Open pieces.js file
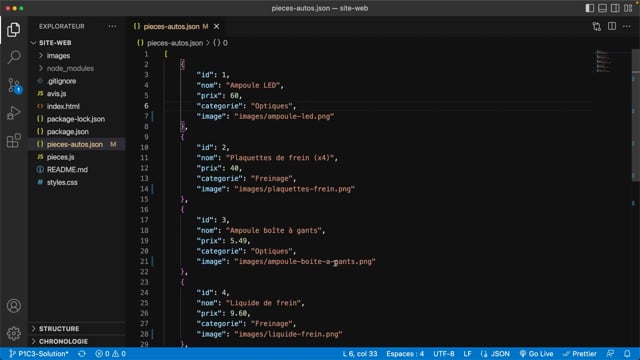This screenshot has height=360, width=640. [77, 157]
